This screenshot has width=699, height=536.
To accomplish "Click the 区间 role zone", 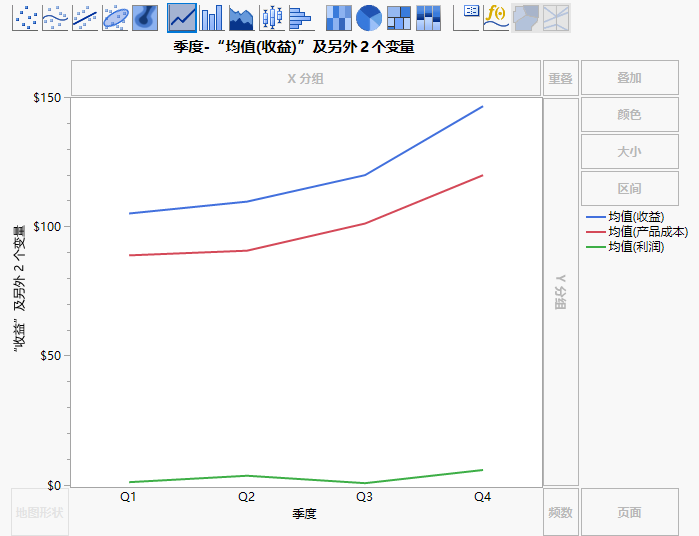I will (630, 189).
